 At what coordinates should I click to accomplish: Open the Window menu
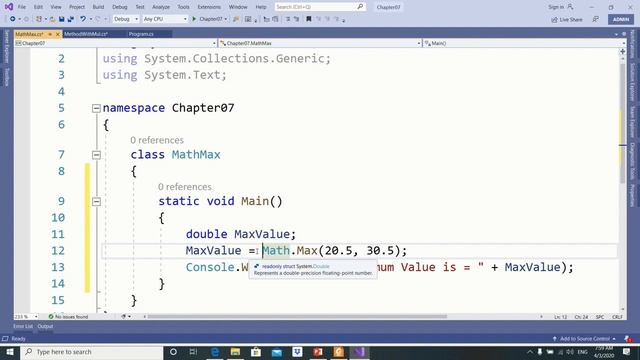coord(238,7)
